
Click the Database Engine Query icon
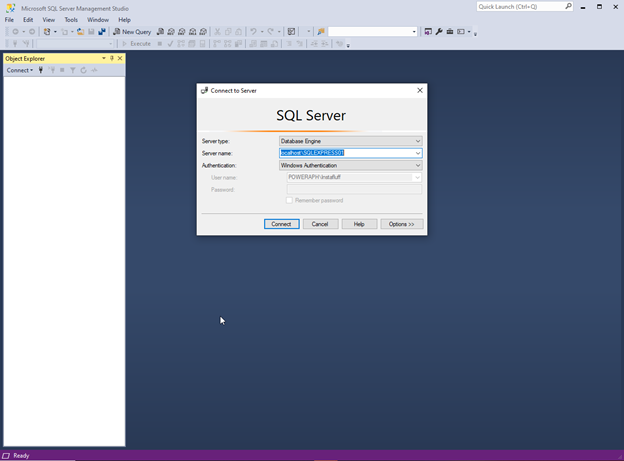160,32
